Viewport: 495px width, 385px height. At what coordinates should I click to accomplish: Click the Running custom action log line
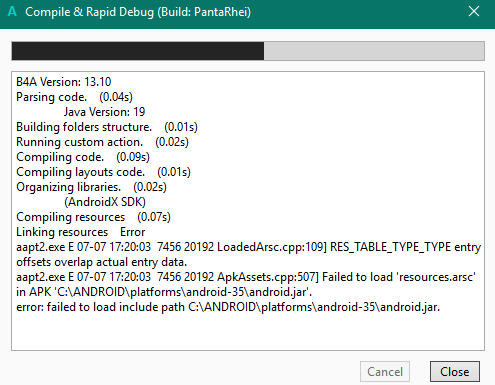tap(102, 142)
